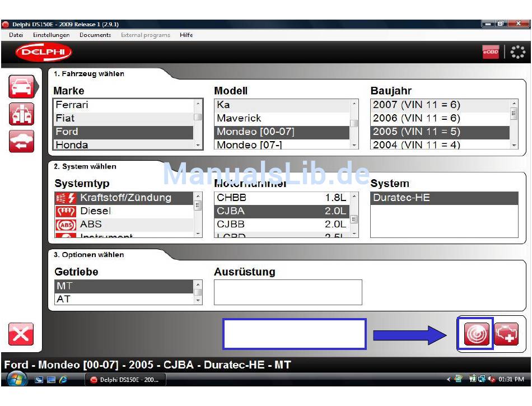Open the Einstellungen menu

click(x=51, y=35)
